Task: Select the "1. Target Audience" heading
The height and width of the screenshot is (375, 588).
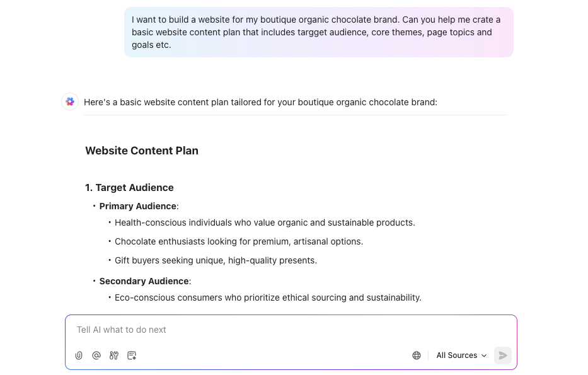Action: point(129,187)
